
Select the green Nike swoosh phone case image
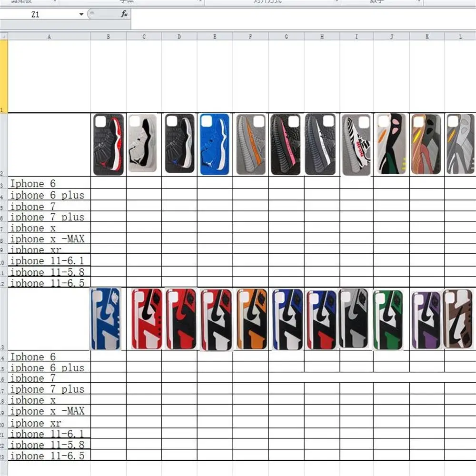[x=388, y=319]
